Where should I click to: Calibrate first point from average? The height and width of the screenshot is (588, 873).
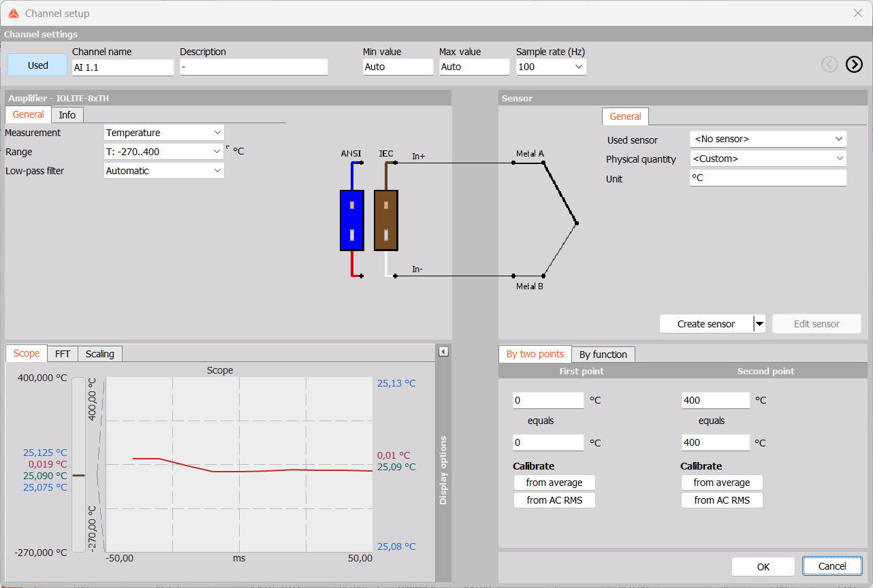(554, 483)
